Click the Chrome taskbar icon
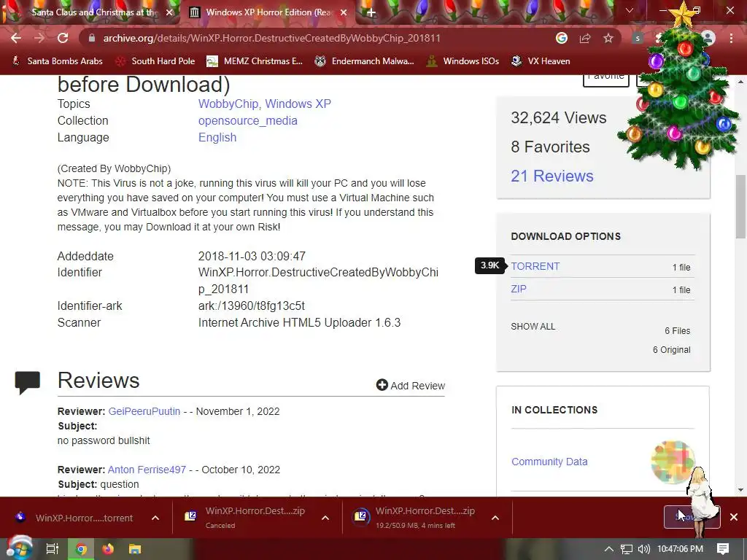The width and height of the screenshot is (747, 560). pos(81,549)
